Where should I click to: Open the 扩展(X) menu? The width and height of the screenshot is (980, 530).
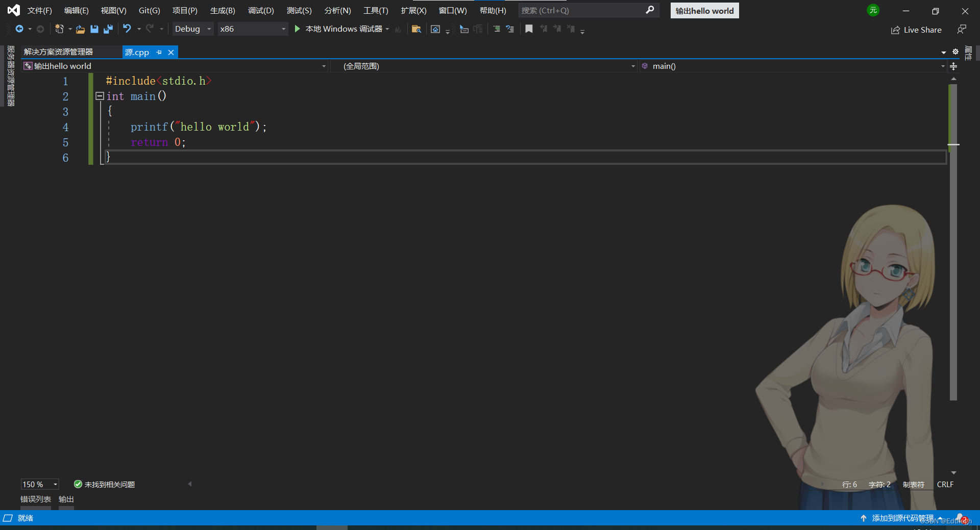pos(413,10)
